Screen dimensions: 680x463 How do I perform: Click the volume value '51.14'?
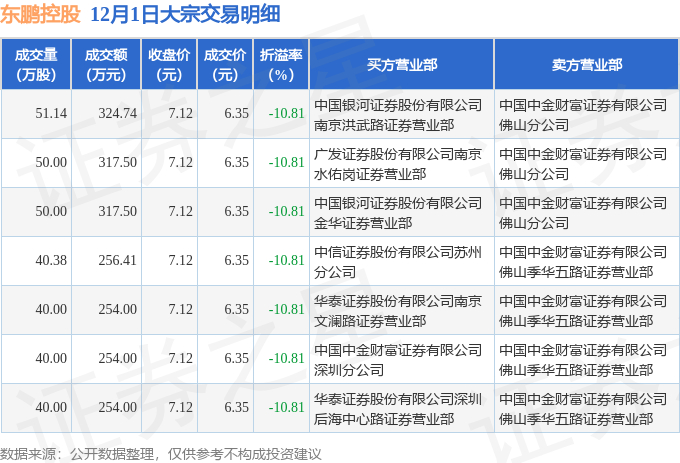click(51, 114)
